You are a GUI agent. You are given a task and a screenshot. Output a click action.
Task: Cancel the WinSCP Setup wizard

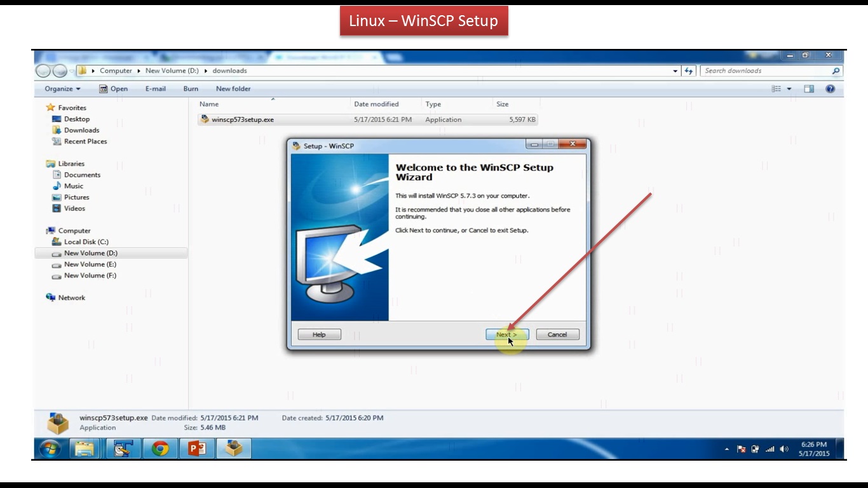[x=557, y=334]
